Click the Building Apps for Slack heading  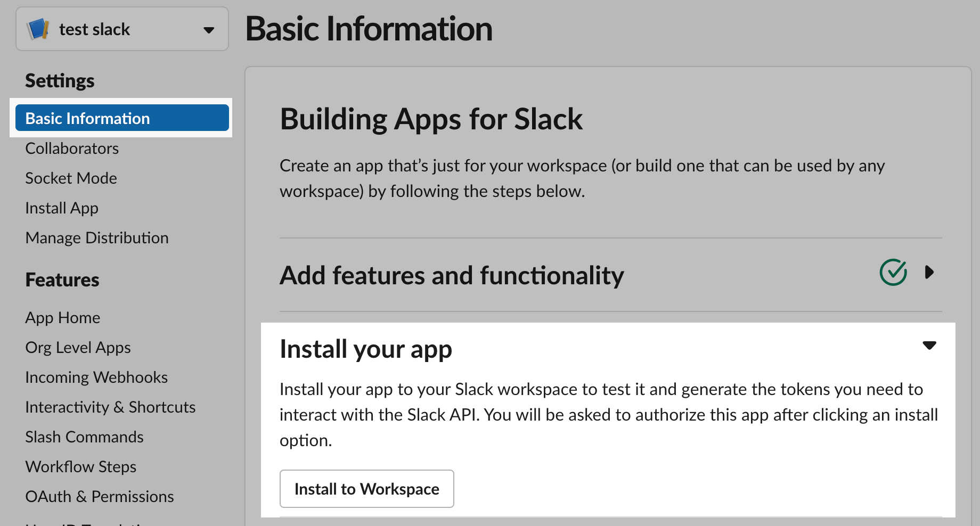[431, 118]
